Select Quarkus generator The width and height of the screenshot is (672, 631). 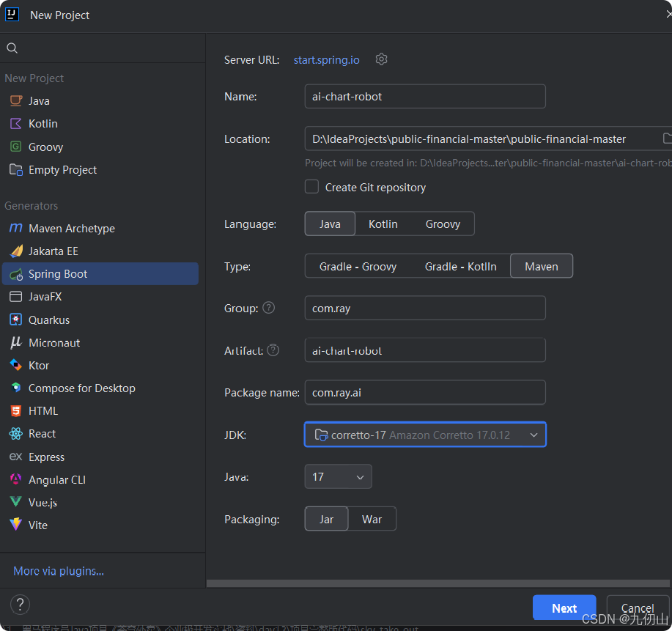pos(100,320)
